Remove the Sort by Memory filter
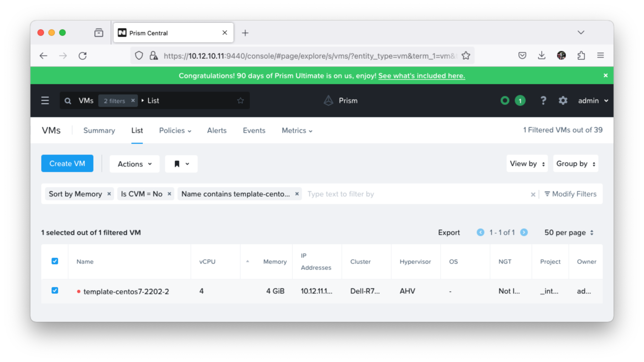Viewport: 644px width, 362px height. point(109,194)
